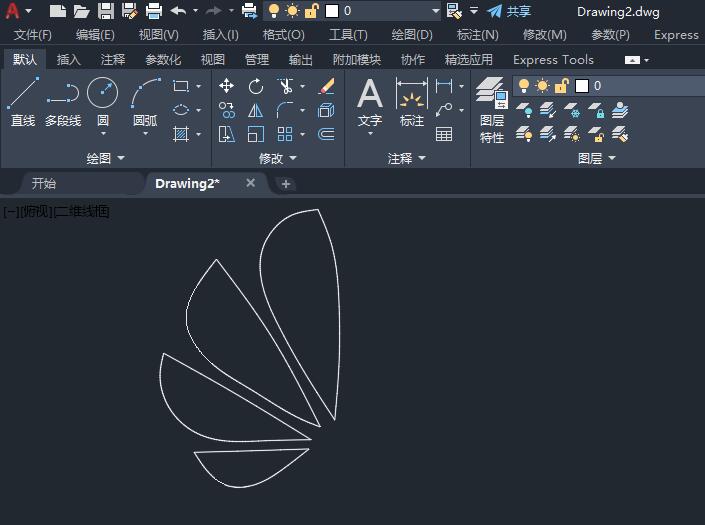Switch to the Parametric (参数化) ribbon tab
The height and width of the screenshot is (525, 705).
163,59
